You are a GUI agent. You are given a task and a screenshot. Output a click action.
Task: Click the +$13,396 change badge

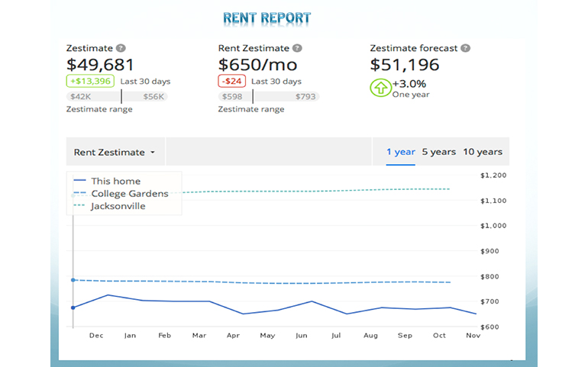coord(90,82)
